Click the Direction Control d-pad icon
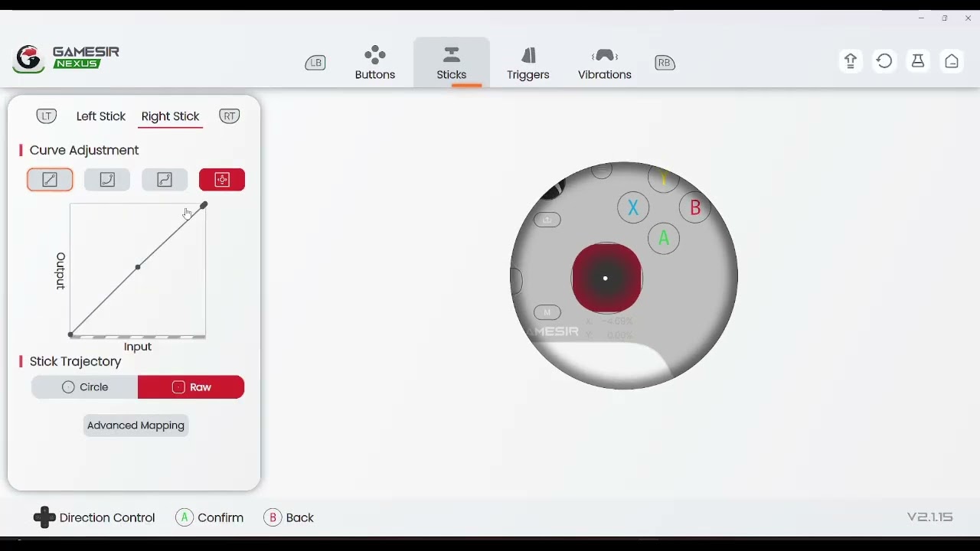The width and height of the screenshot is (980, 551). (44, 517)
